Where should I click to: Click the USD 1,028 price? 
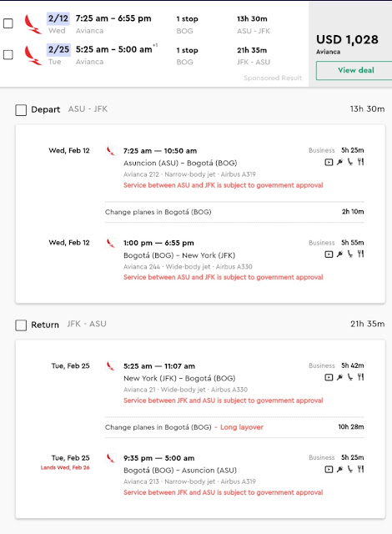pos(347,39)
